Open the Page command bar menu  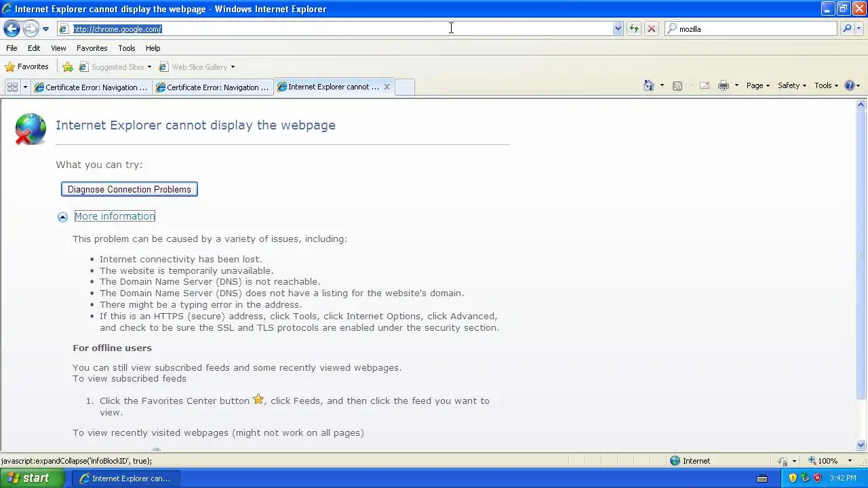757,85
